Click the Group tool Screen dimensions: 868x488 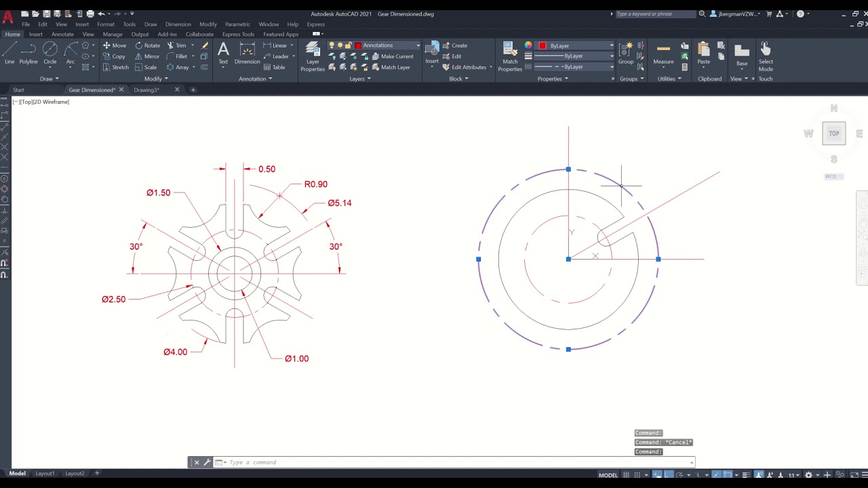[626, 53]
